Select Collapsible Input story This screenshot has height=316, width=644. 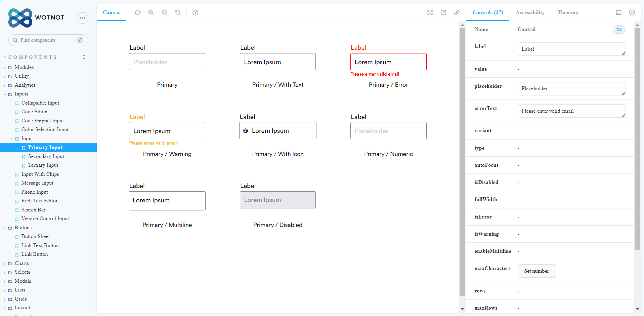click(x=40, y=103)
